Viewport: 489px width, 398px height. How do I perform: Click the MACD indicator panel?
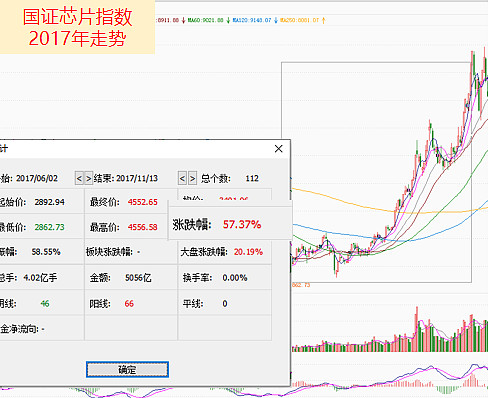click(389, 379)
